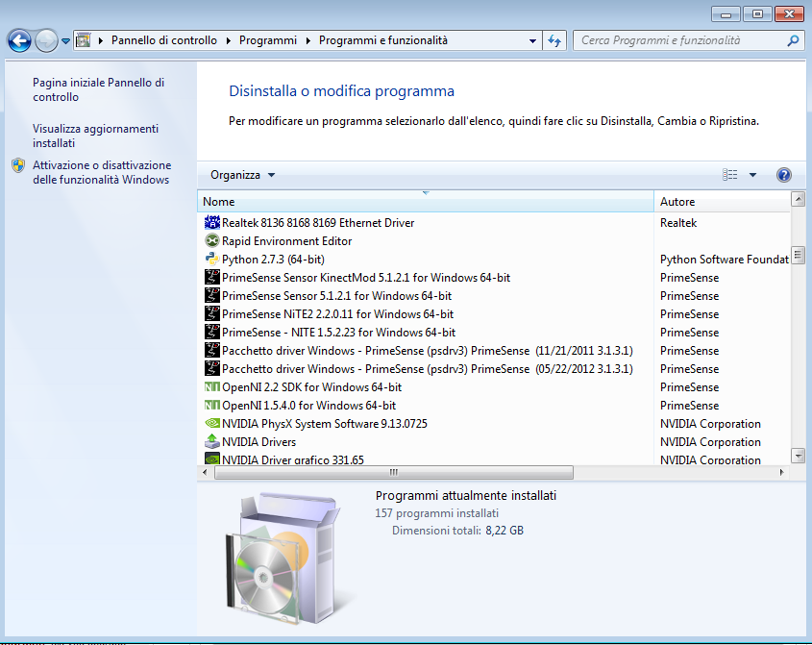The height and width of the screenshot is (645, 812).
Task: Click the PrimeSense Sensor 5.1.2.1 icon
Action: tap(212, 295)
